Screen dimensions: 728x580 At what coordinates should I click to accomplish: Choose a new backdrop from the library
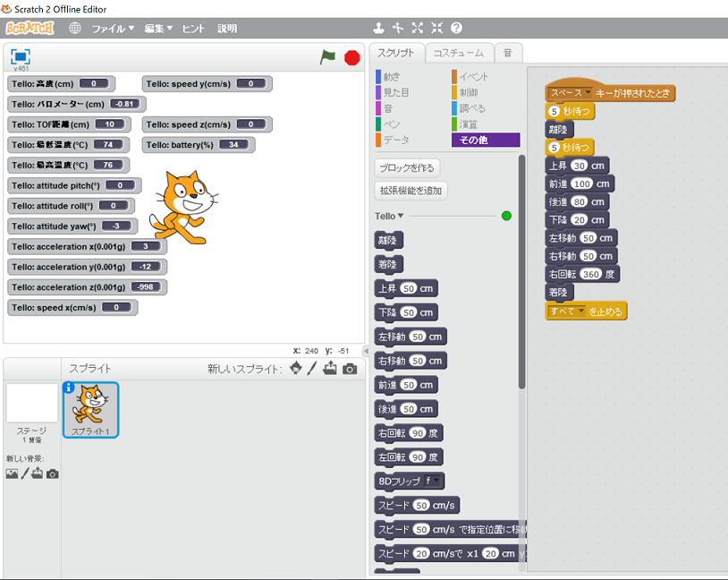pos(12,473)
